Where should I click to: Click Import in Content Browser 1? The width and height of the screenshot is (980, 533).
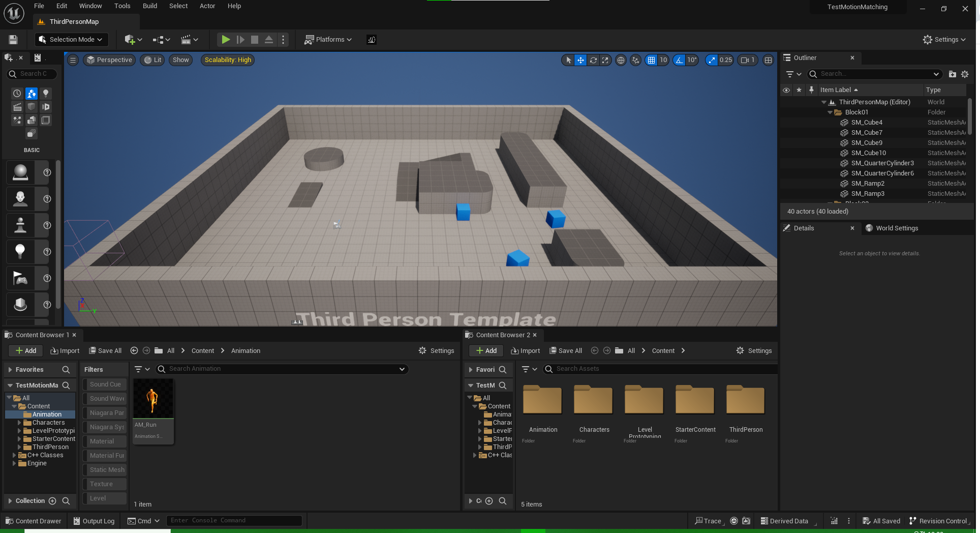coord(65,351)
